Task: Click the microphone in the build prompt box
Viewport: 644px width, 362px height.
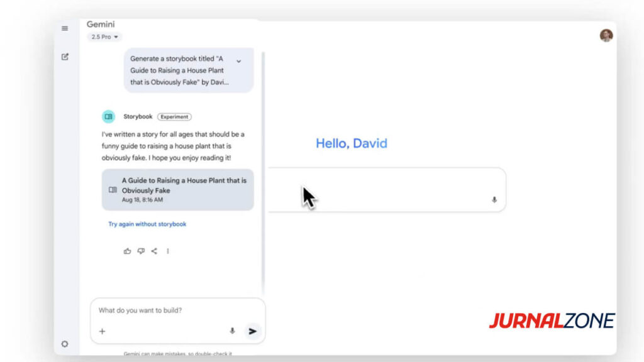Action: click(x=232, y=331)
